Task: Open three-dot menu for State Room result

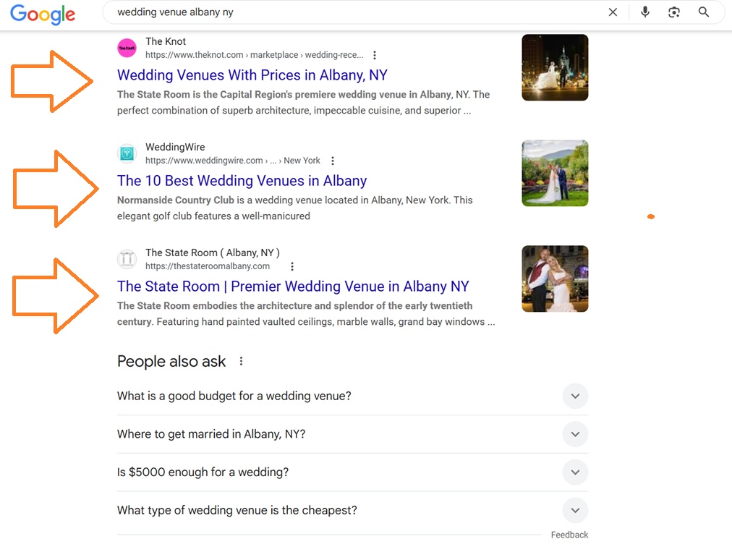Action: [292, 266]
